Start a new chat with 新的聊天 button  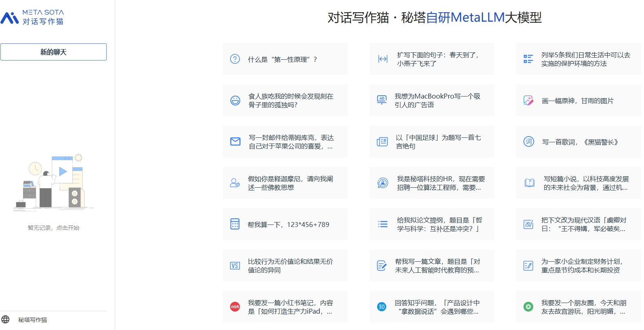pyautogui.click(x=54, y=52)
